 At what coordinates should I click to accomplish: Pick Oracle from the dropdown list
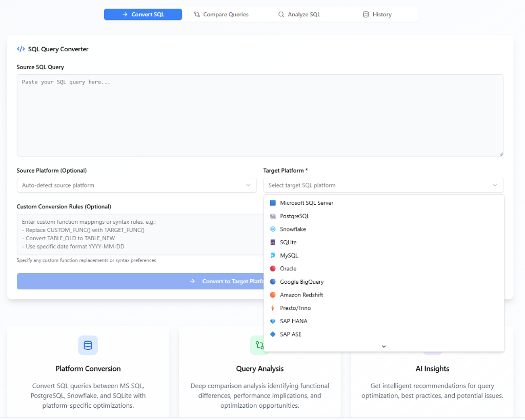[383, 268]
